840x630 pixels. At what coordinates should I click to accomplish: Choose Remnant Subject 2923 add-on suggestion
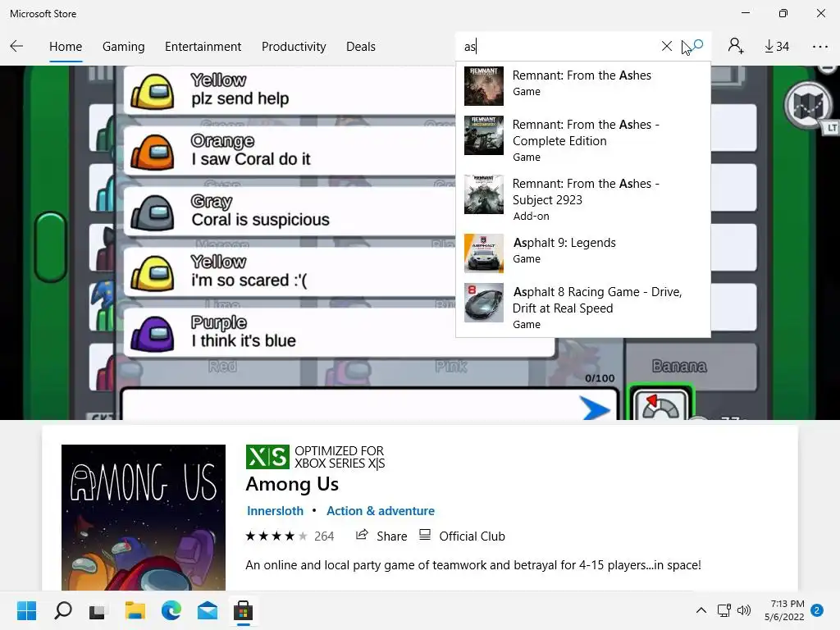pyautogui.click(x=583, y=199)
